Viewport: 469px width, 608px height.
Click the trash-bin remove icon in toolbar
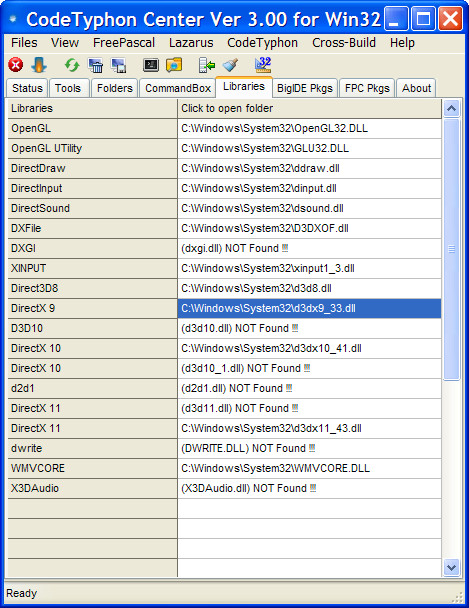coord(95,65)
